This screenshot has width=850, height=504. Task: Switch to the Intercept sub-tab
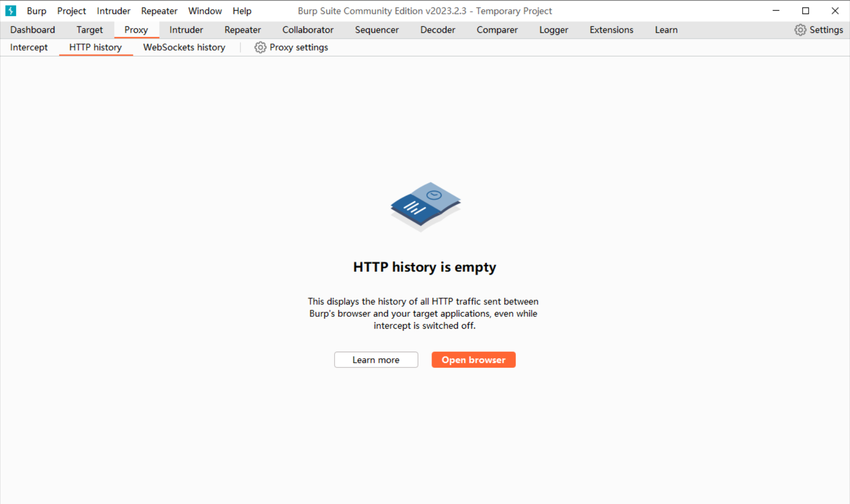[x=29, y=47]
